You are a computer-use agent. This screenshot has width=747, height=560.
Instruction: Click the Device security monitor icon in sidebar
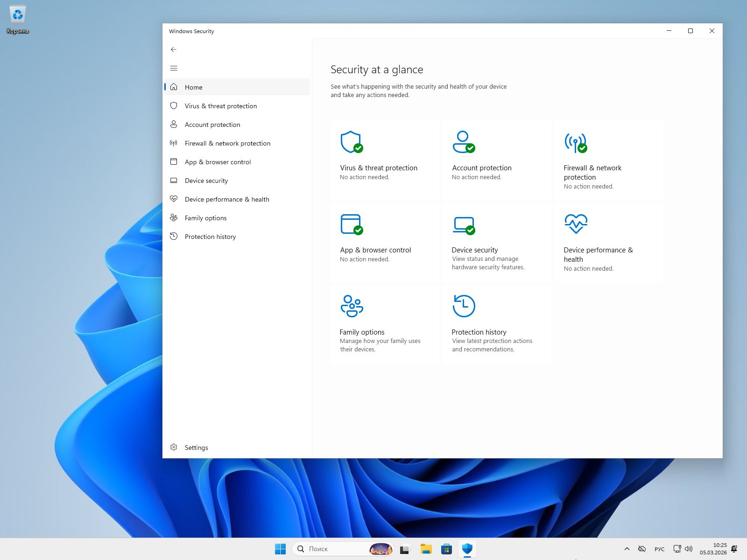(x=173, y=181)
